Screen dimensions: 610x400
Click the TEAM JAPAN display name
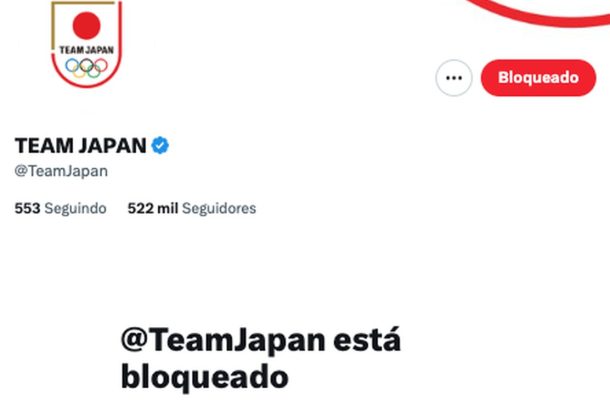[x=81, y=146]
